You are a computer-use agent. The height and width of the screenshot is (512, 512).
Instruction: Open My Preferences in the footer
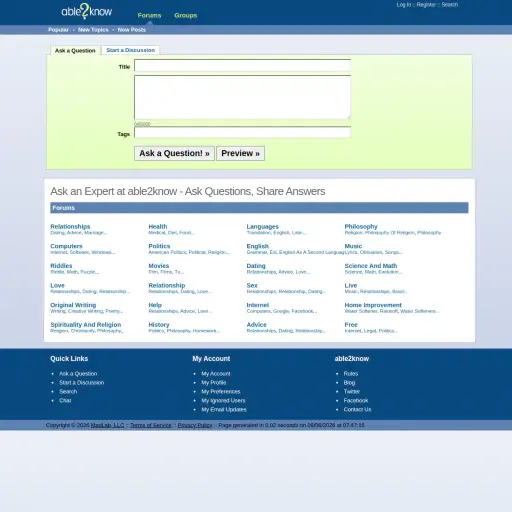[221, 391]
